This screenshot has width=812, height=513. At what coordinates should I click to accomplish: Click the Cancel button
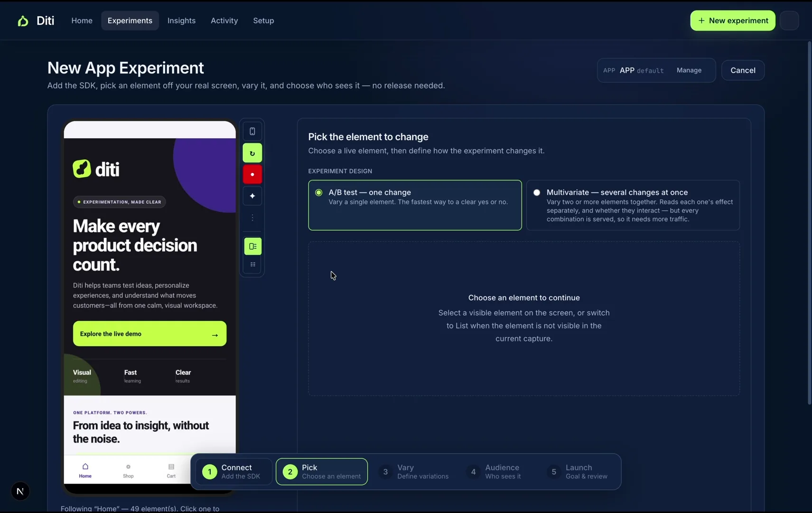(743, 70)
